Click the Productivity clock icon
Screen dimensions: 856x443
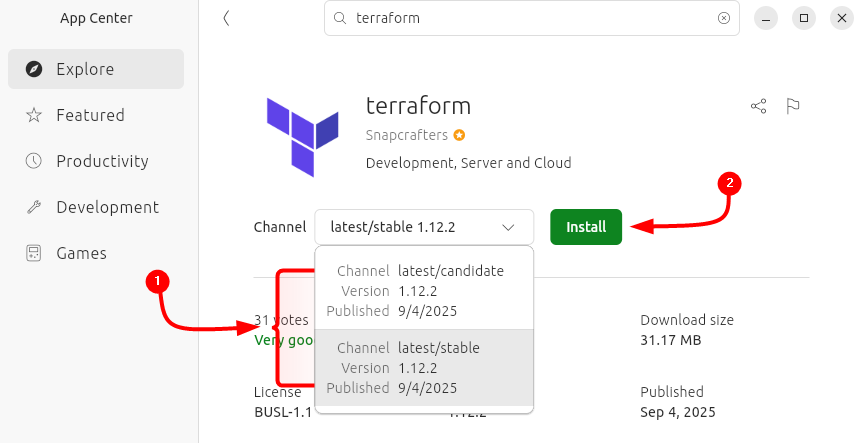pos(34,161)
